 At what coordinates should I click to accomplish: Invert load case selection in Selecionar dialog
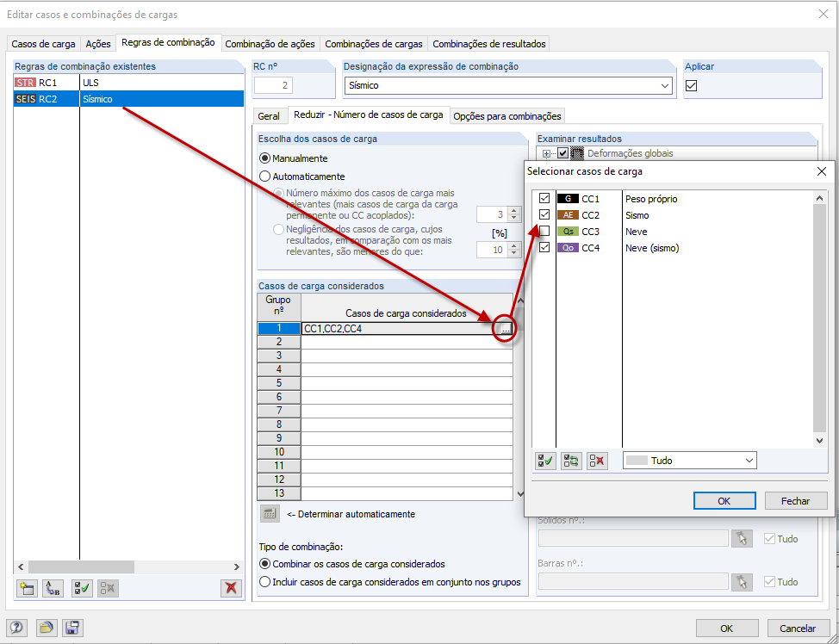point(569,461)
